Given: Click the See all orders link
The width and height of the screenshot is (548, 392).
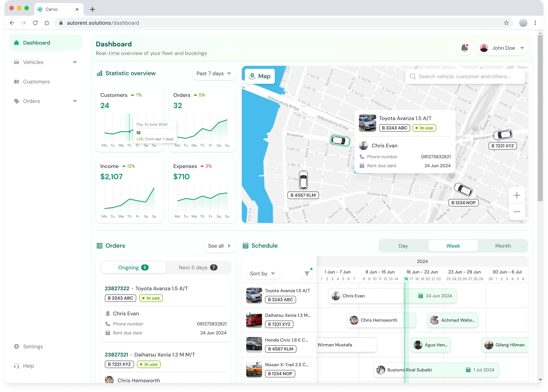Looking at the screenshot, I should pyautogui.click(x=220, y=246).
